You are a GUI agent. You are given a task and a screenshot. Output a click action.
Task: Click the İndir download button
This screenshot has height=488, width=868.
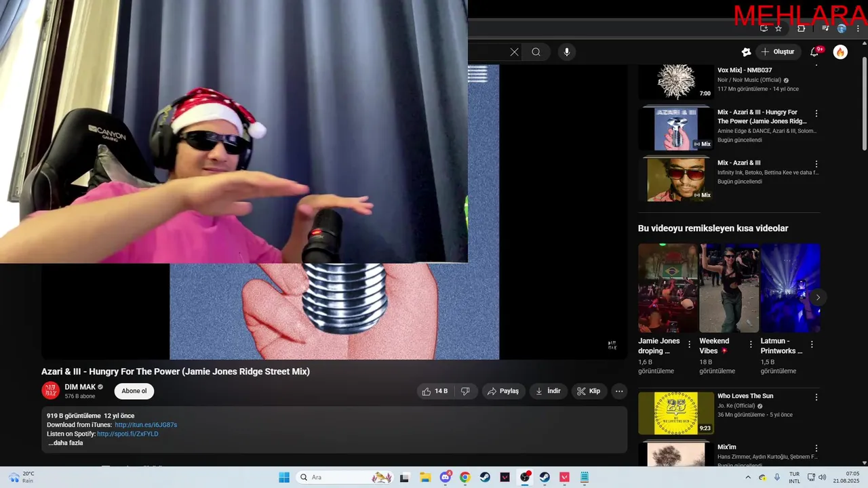(x=548, y=391)
